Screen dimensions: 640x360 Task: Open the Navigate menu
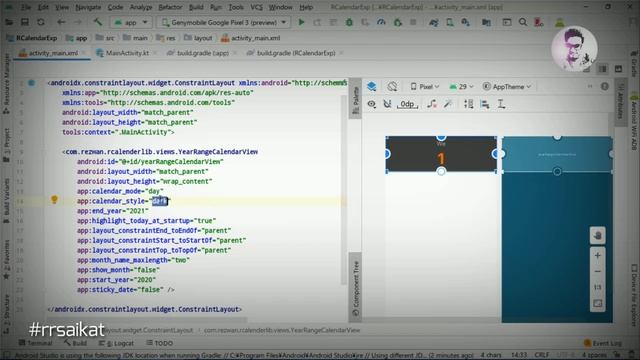88,7
